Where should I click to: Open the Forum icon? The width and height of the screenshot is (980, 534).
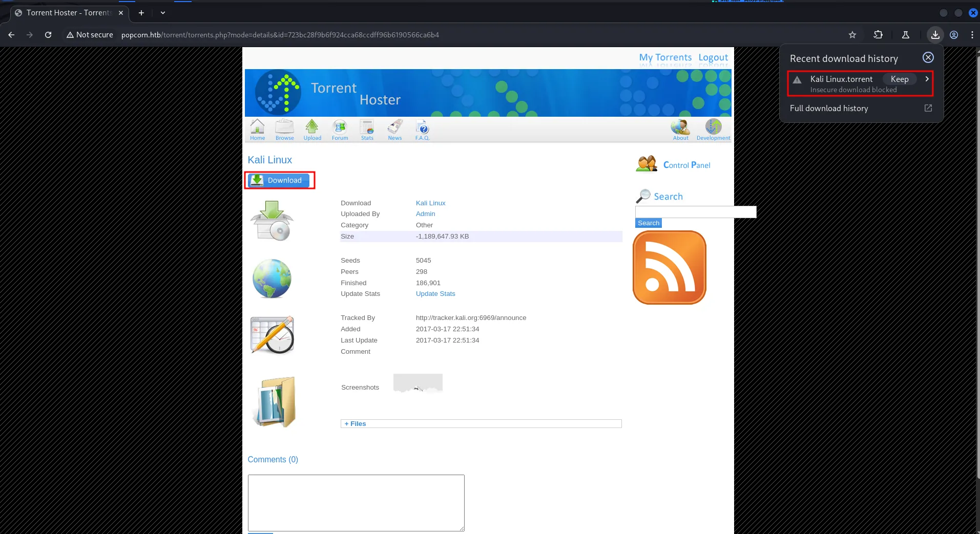tap(340, 130)
